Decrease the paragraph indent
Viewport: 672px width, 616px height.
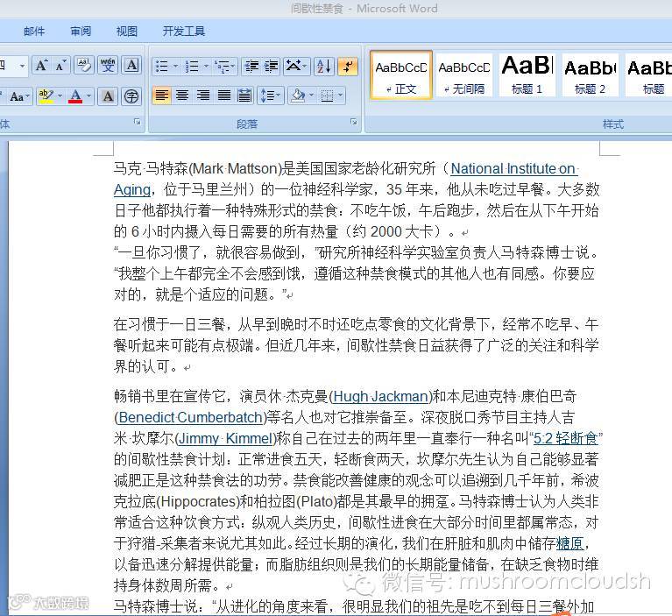tap(251, 67)
